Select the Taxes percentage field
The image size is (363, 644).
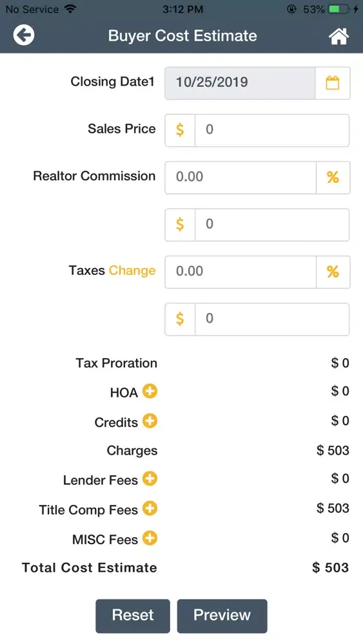[240, 272]
